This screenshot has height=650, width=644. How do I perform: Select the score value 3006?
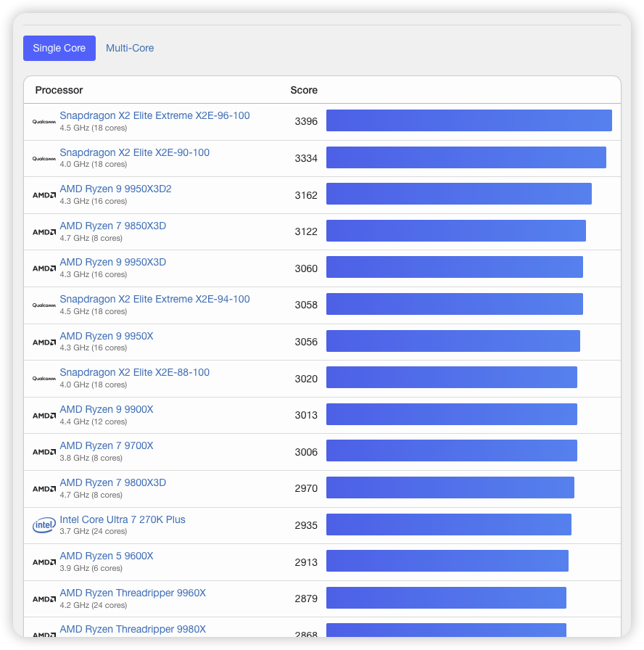pyautogui.click(x=306, y=452)
